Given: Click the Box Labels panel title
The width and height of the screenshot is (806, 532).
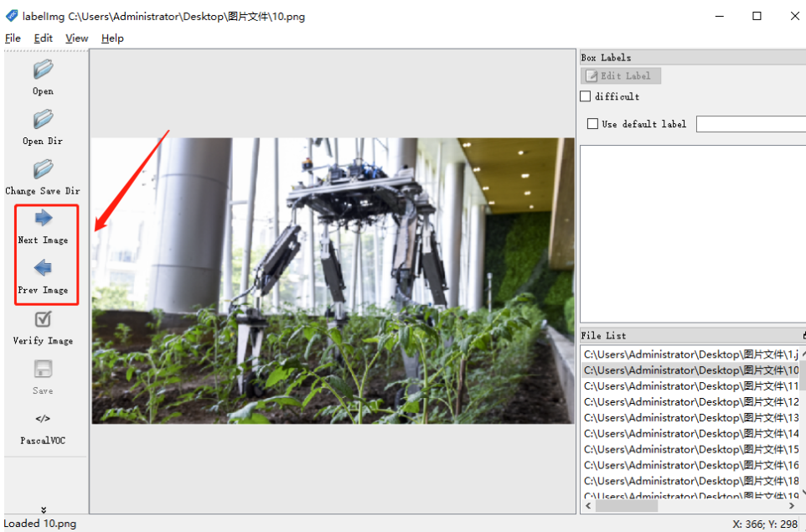Looking at the screenshot, I should pyautogui.click(x=606, y=58).
